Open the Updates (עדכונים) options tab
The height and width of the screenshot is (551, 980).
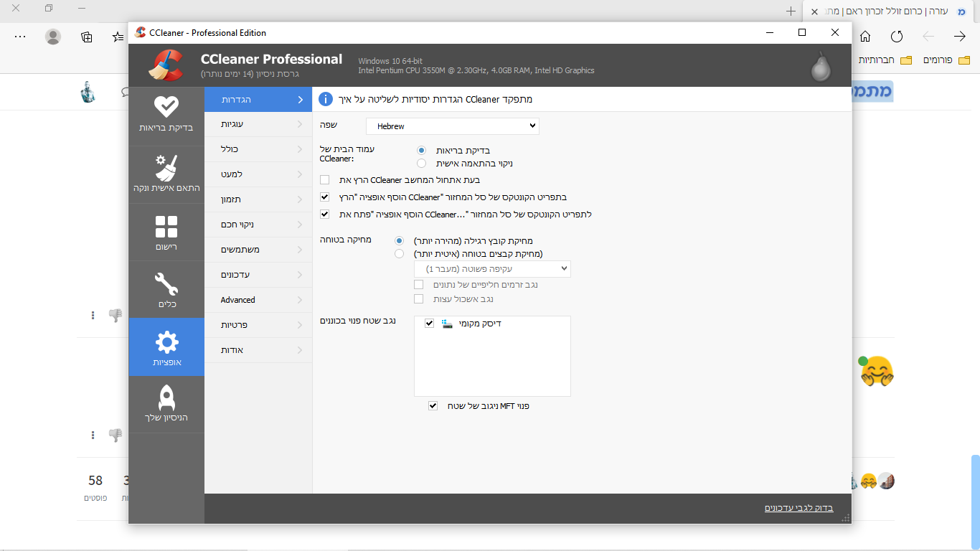click(258, 275)
